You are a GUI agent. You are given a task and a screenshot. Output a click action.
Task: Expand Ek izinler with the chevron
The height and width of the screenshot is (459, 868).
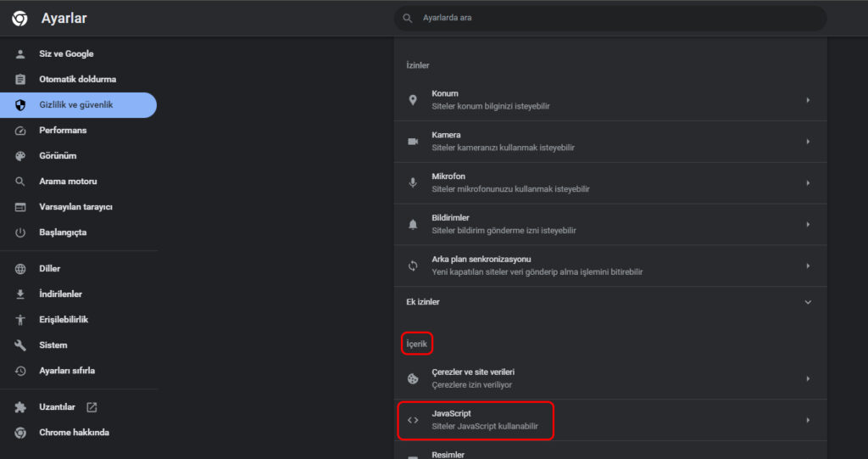click(808, 302)
